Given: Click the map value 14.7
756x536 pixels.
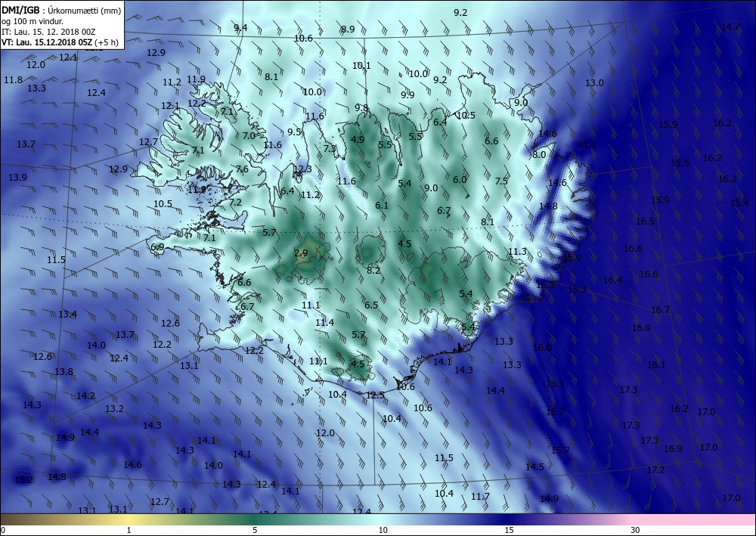Looking at the screenshot, I should tap(730, 27).
